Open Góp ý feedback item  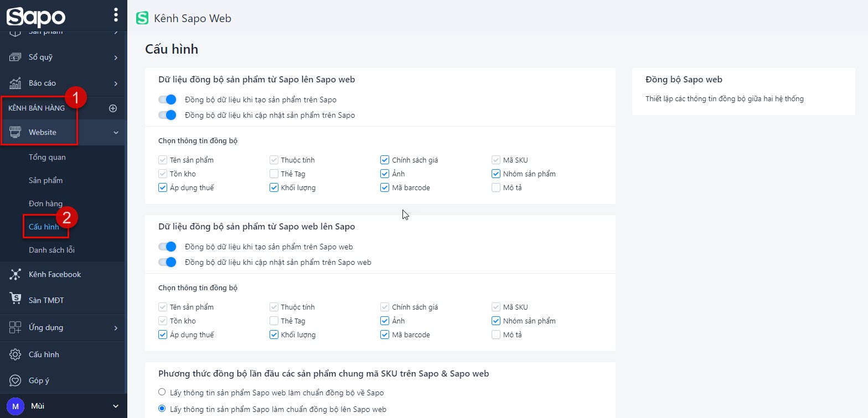click(x=39, y=380)
